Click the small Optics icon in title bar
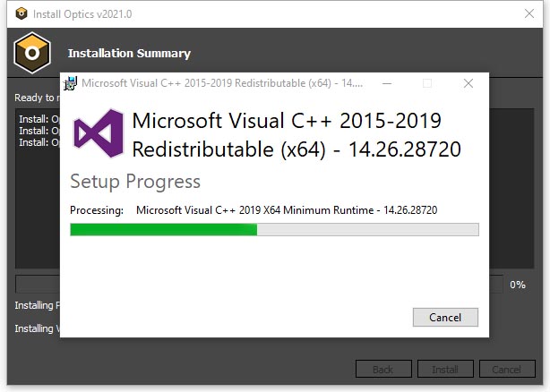 point(21,13)
